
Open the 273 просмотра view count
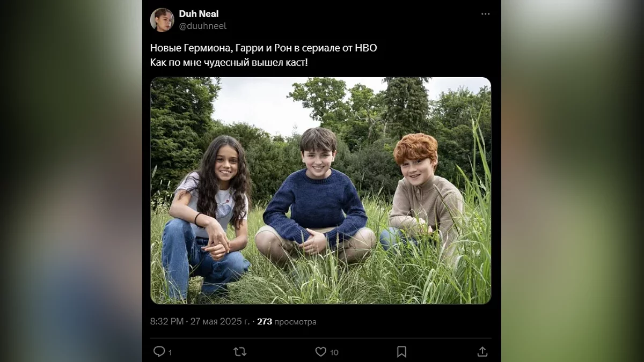tap(287, 322)
